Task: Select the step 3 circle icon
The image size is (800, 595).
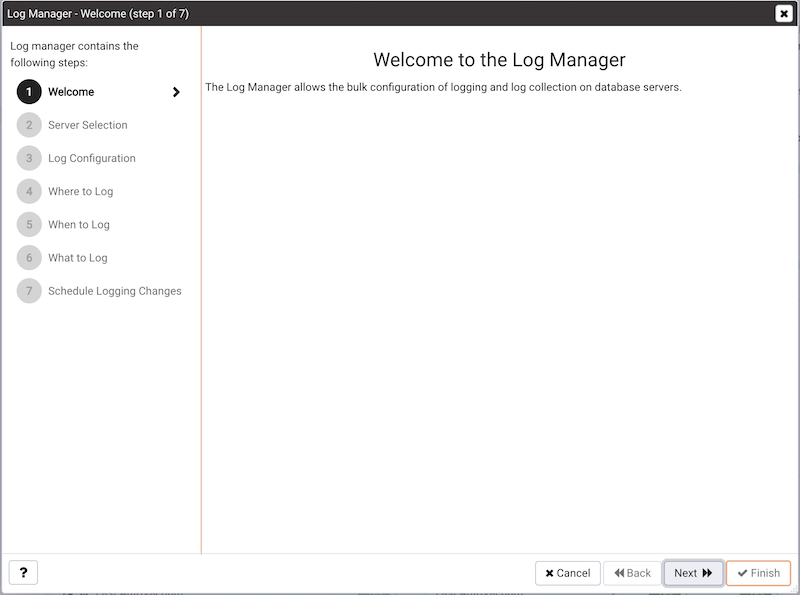Action: pos(29,158)
